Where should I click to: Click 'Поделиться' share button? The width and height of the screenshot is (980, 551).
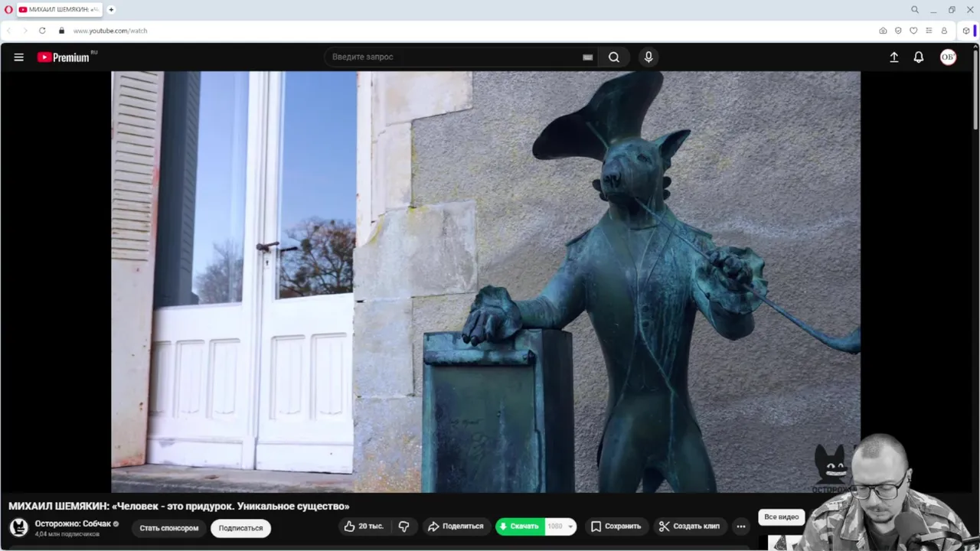pos(456,527)
